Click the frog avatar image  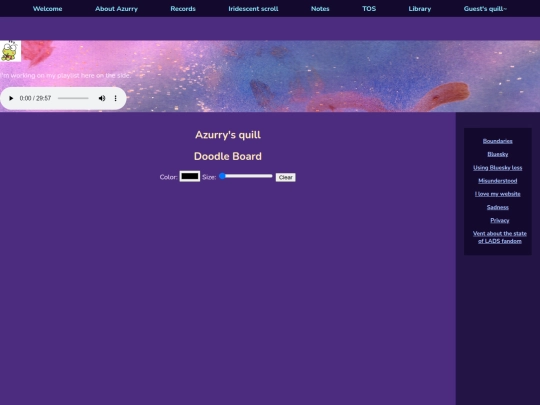(10, 51)
